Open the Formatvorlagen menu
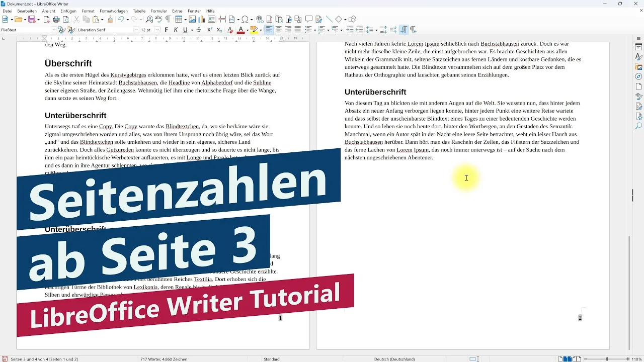Image resolution: width=644 pixels, height=362 pixels. tap(114, 11)
